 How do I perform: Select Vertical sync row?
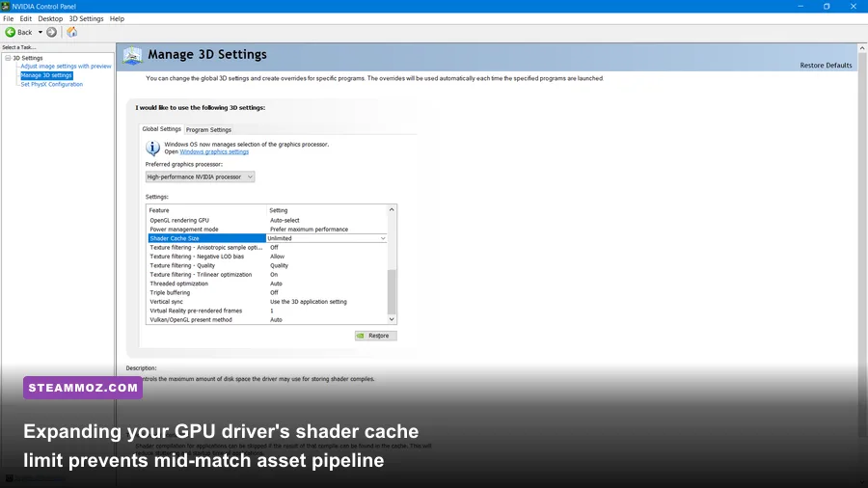[267, 302]
